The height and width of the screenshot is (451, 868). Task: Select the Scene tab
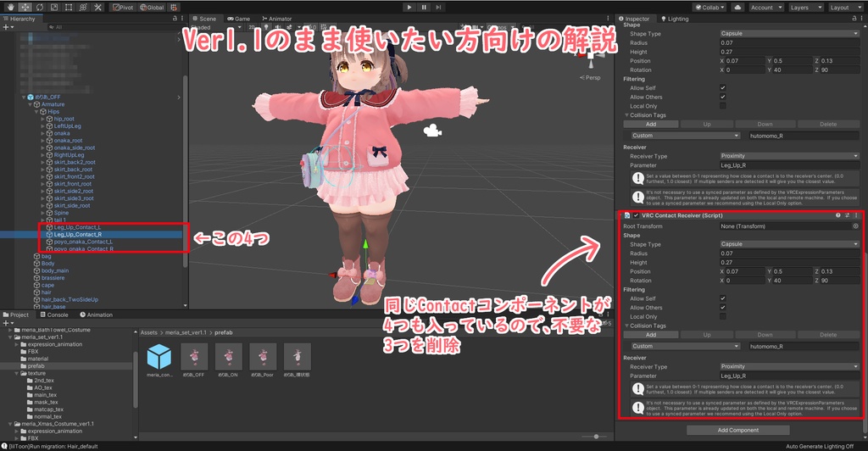(x=204, y=19)
